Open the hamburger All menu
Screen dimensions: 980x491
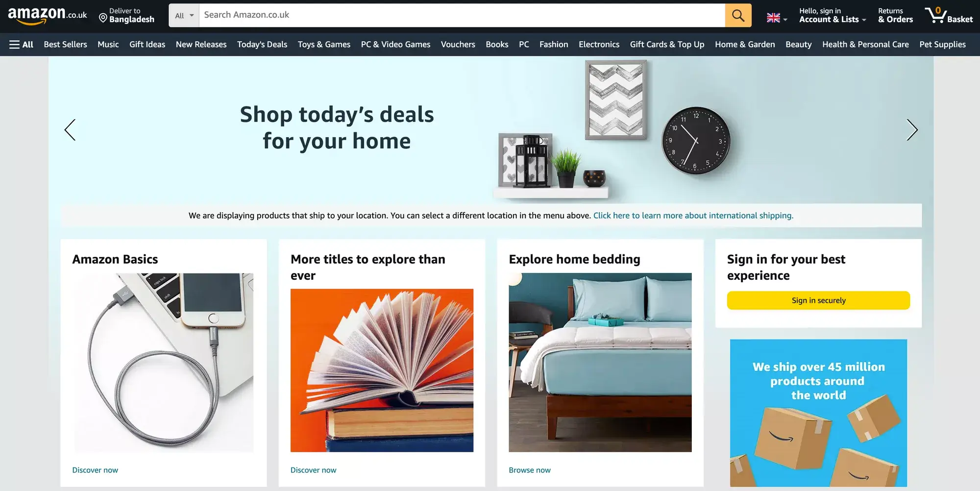pyautogui.click(x=21, y=45)
